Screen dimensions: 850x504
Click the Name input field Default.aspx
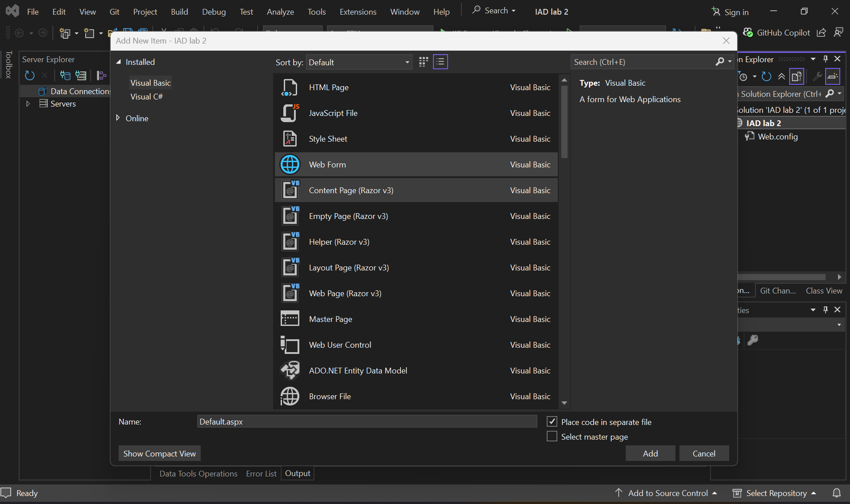(367, 421)
